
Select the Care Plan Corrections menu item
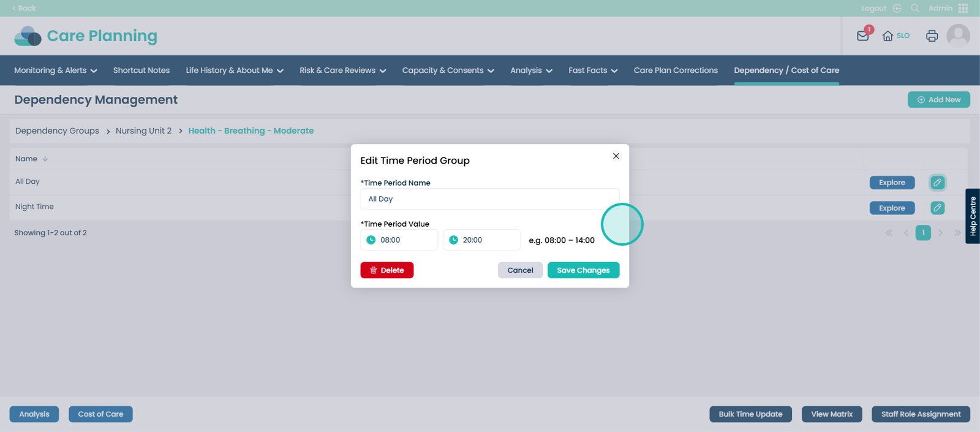676,70
